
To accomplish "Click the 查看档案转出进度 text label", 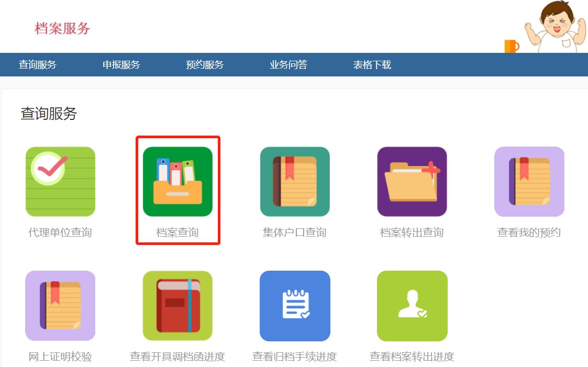I will point(412,357).
